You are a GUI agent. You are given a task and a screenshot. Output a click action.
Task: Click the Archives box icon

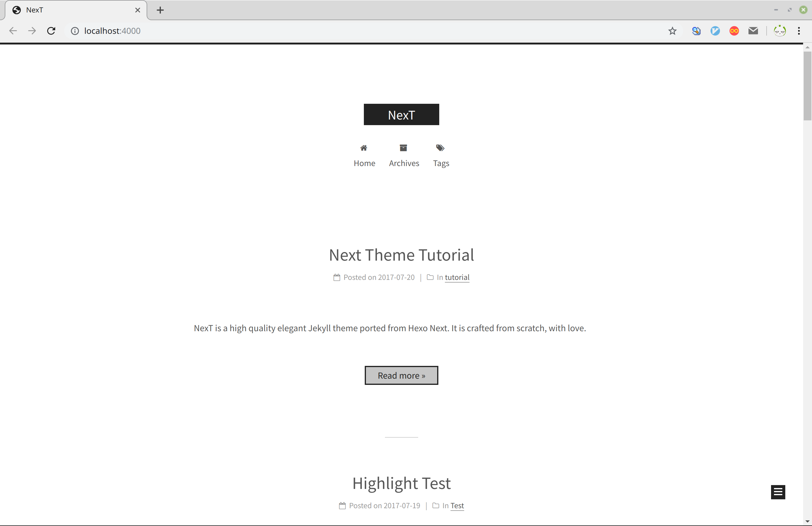[403, 148]
